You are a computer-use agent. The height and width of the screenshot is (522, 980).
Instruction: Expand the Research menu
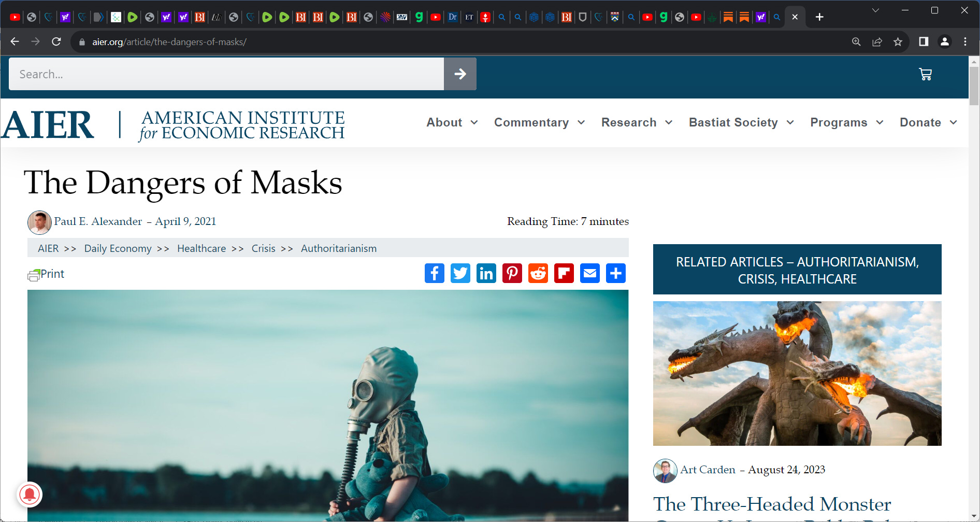637,122
